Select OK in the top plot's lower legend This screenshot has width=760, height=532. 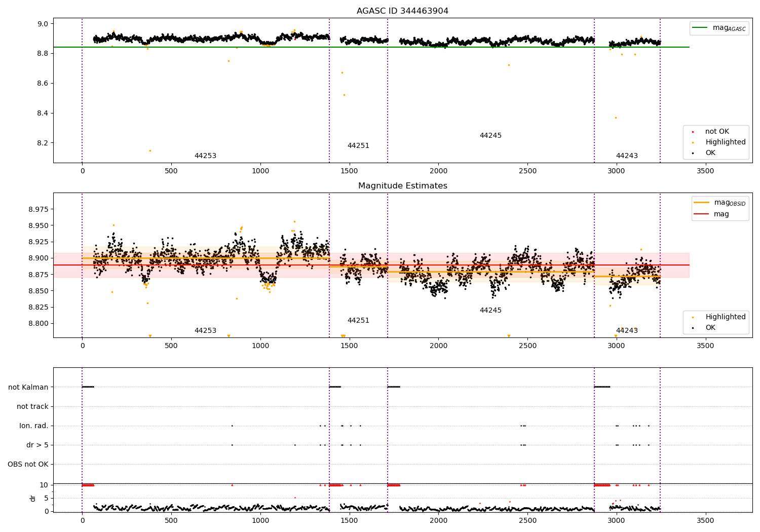coord(710,153)
